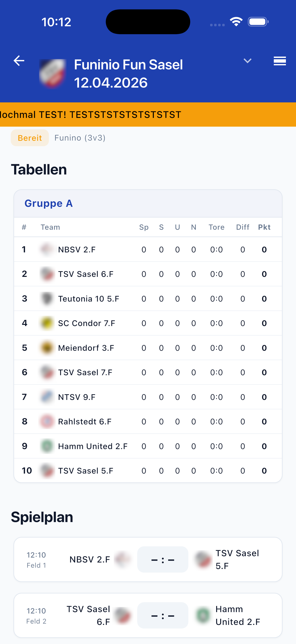Sort table by Pkt column header

pos(264,227)
